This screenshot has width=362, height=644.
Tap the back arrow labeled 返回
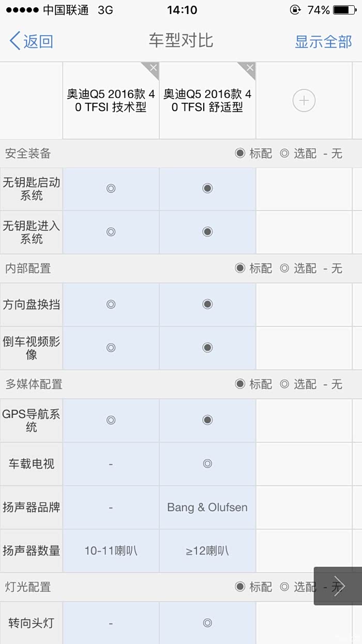coord(31,41)
